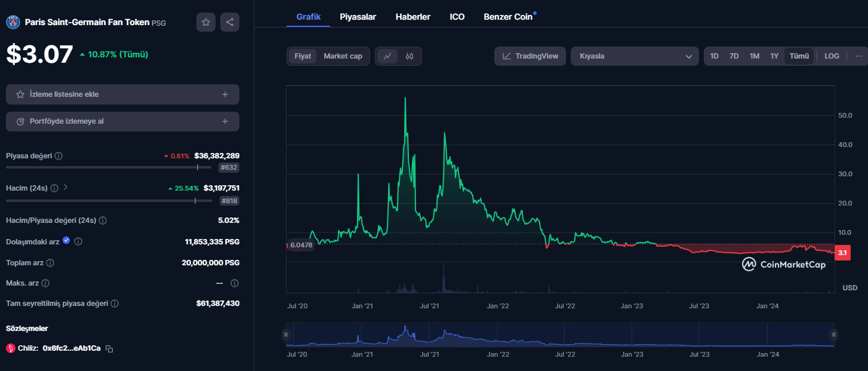
Task: Open TradingView chart button
Action: click(x=530, y=56)
